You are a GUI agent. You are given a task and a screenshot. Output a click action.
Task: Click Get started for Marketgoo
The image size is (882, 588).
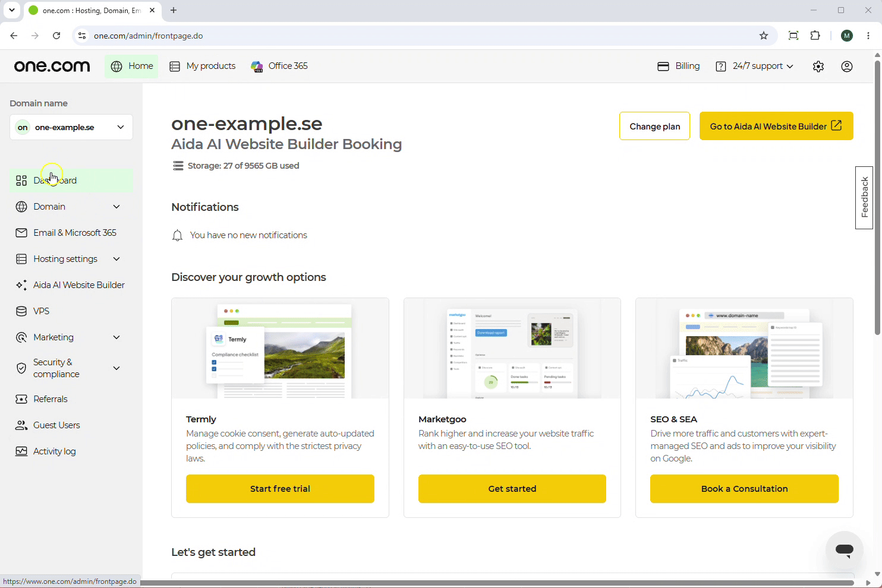(512, 489)
